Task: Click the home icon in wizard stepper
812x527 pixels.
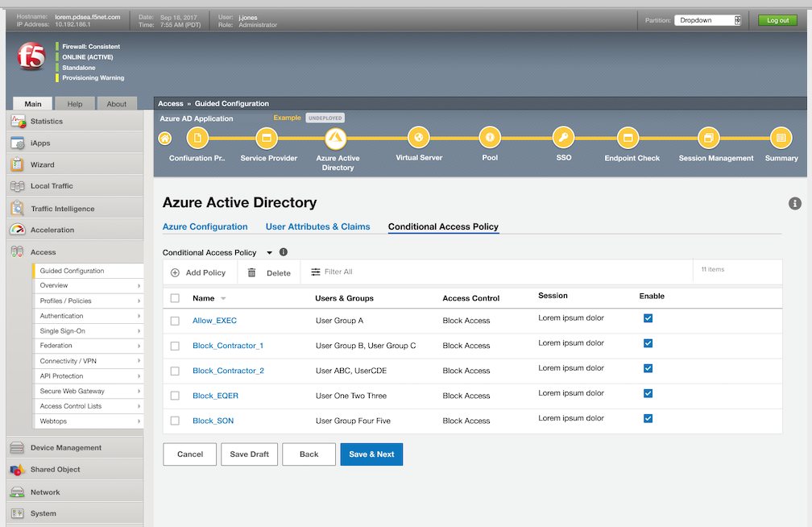Action: pyautogui.click(x=165, y=139)
